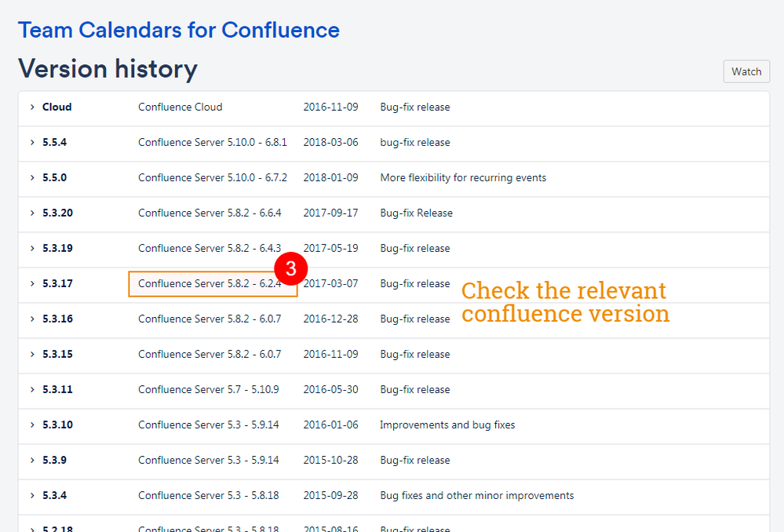784x532 pixels.
Task: Click 'Confluence Server 5.8.2 - 6.0.7' in 5.3.16 row
Action: click(x=210, y=319)
